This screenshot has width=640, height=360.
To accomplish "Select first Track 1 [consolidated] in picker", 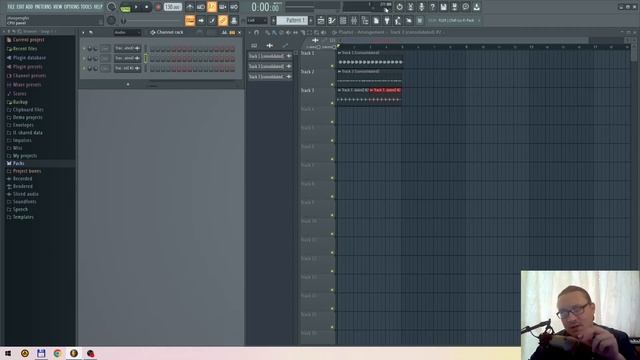I will tap(270, 56).
